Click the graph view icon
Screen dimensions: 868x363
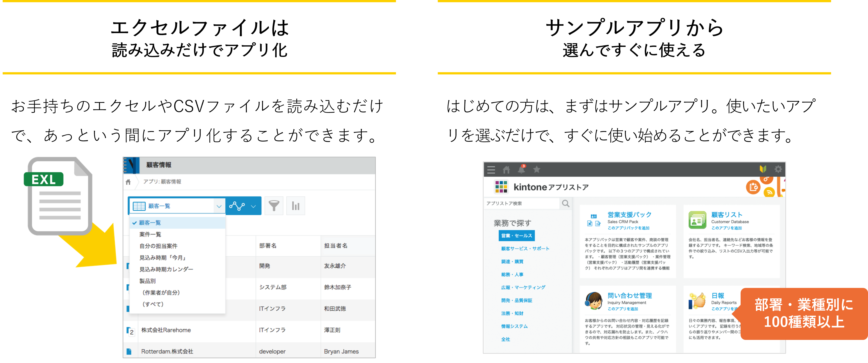click(237, 206)
